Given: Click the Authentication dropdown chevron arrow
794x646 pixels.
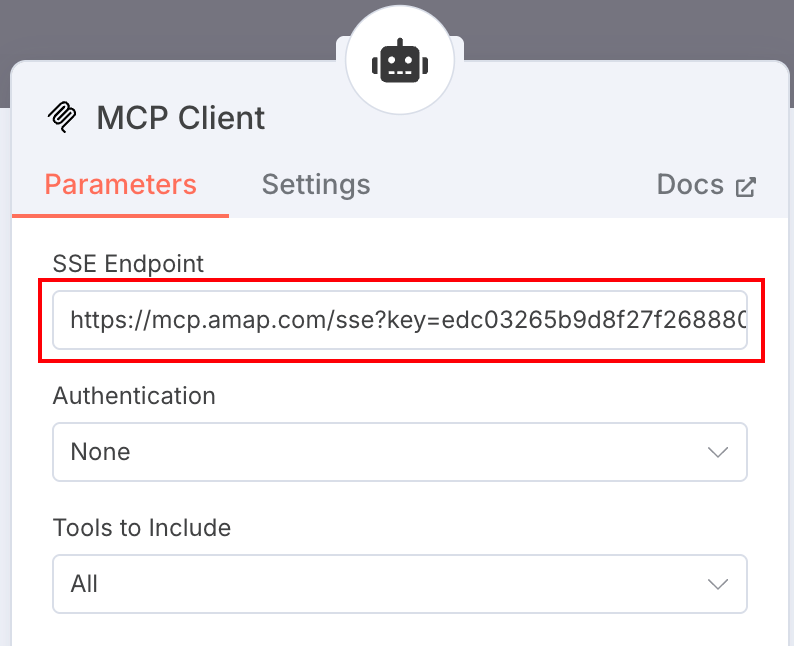Looking at the screenshot, I should pos(718,452).
